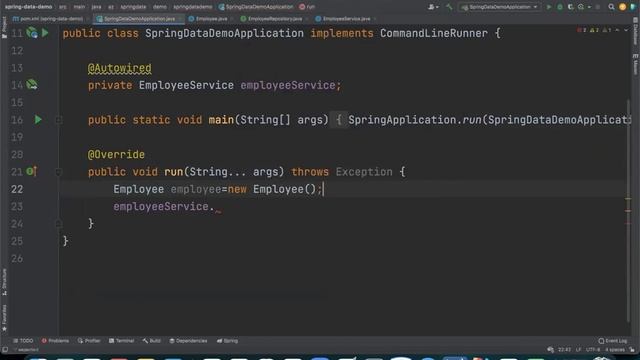The height and width of the screenshot is (360, 640).
Task: Click the employeeService field on line 14
Action: coord(288,85)
